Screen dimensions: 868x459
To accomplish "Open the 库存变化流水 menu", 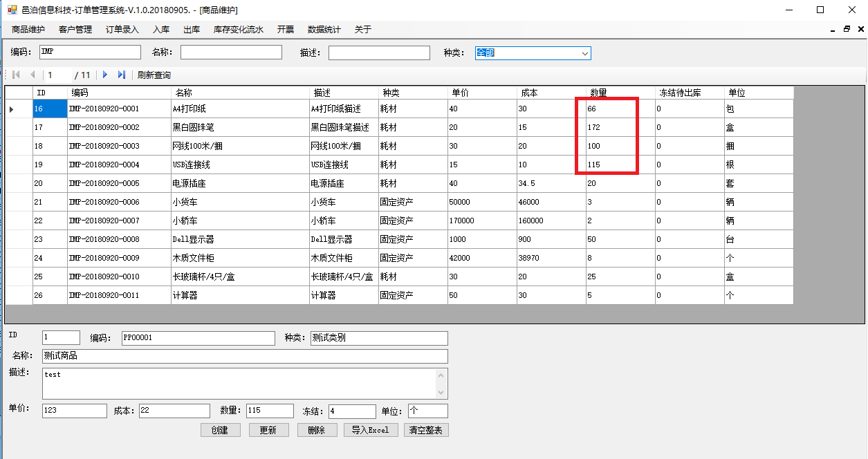I will coord(239,30).
